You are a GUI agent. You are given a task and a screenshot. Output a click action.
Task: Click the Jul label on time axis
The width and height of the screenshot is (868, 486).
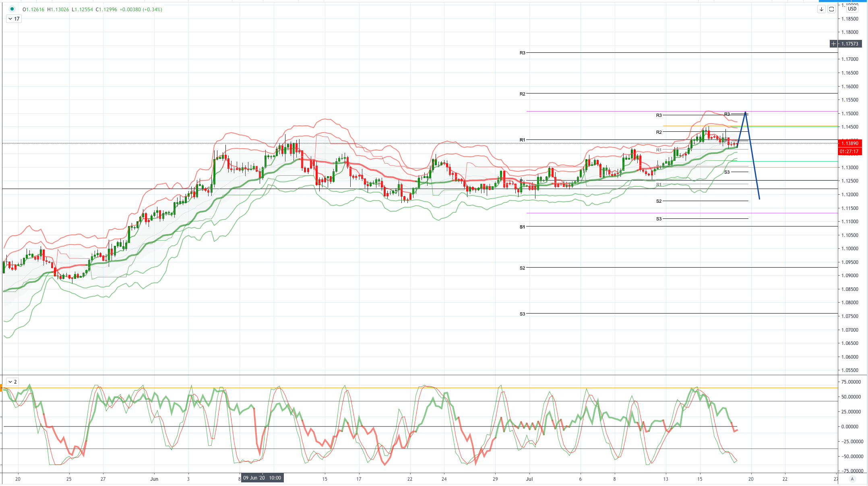[x=529, y=479]
